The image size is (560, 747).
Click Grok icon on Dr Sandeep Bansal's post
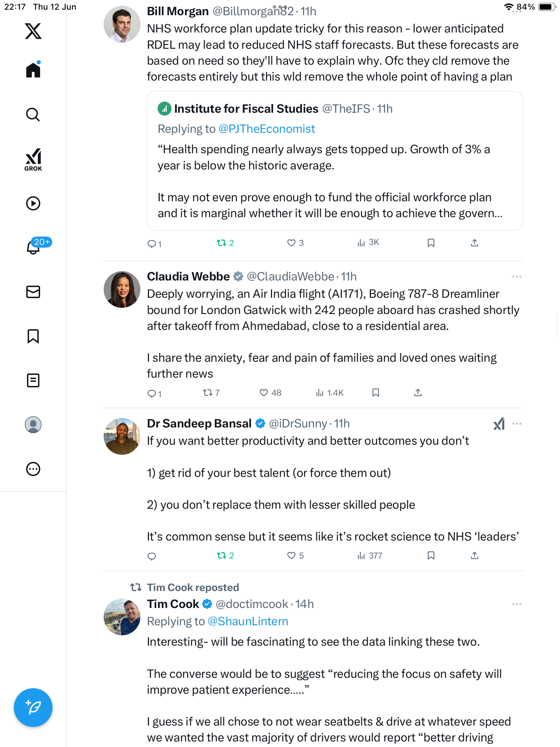coord(499,424)
